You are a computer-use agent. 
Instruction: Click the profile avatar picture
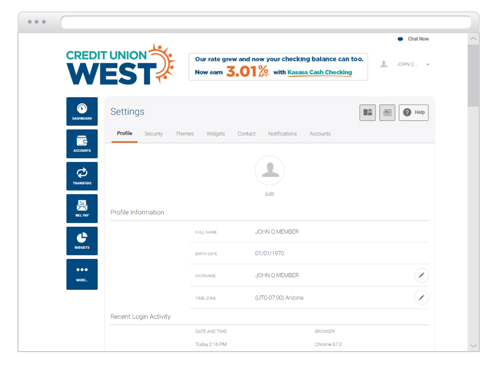tap(270, 170)
